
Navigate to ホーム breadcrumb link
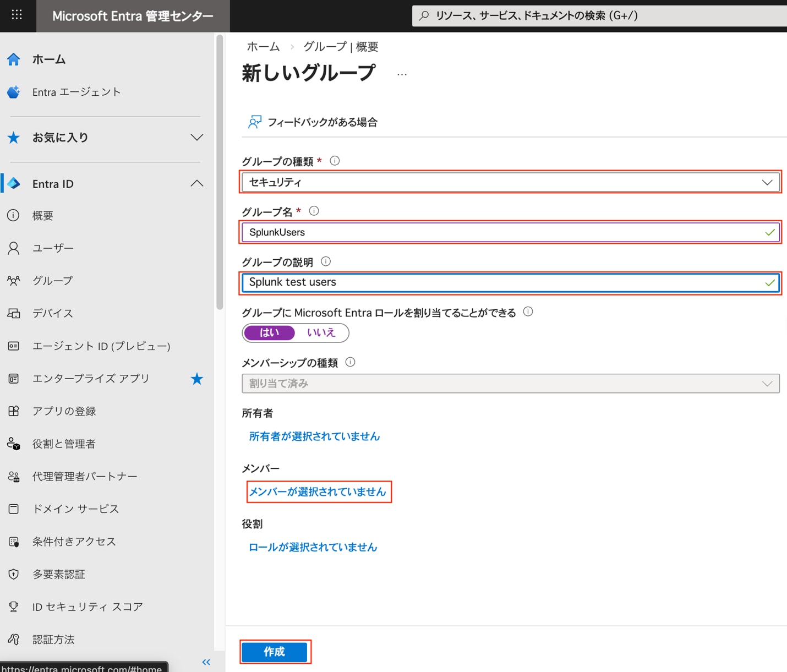pyautogui.click(x=263, y=47)
